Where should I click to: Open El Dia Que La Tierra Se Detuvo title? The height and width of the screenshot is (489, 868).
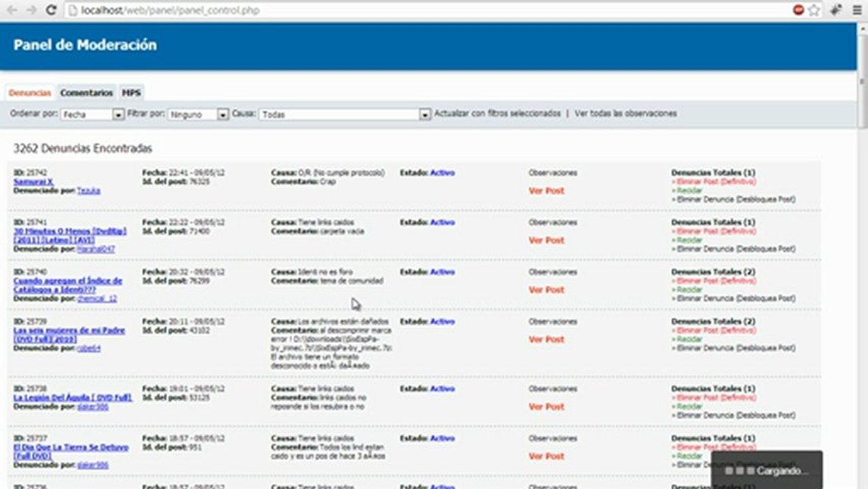(71, 452)
